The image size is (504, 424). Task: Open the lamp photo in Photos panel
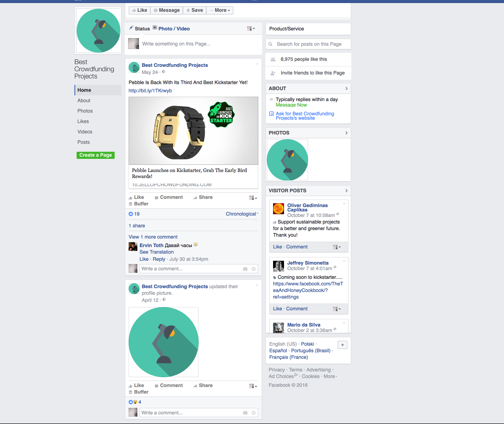pos(287,160)
